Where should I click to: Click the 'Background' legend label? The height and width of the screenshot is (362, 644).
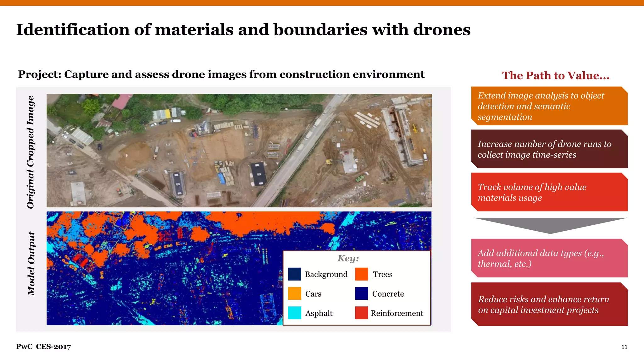click(x=326, y=274)
